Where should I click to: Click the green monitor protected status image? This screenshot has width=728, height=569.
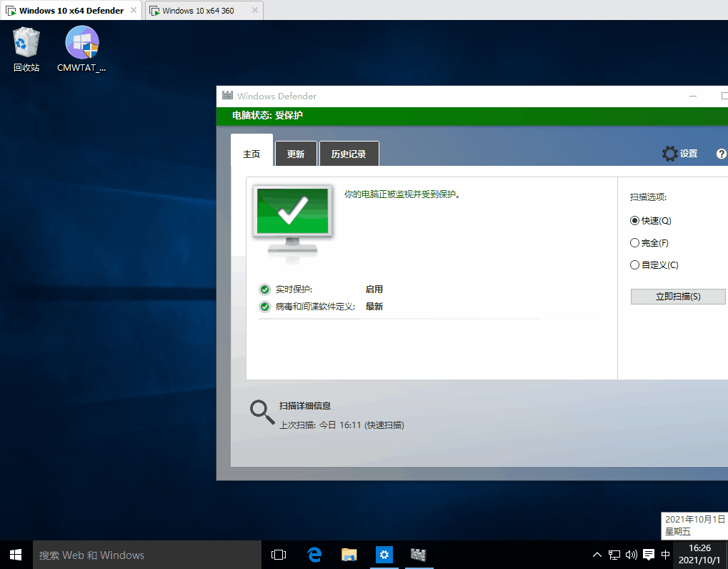click(x=292, y=224)
